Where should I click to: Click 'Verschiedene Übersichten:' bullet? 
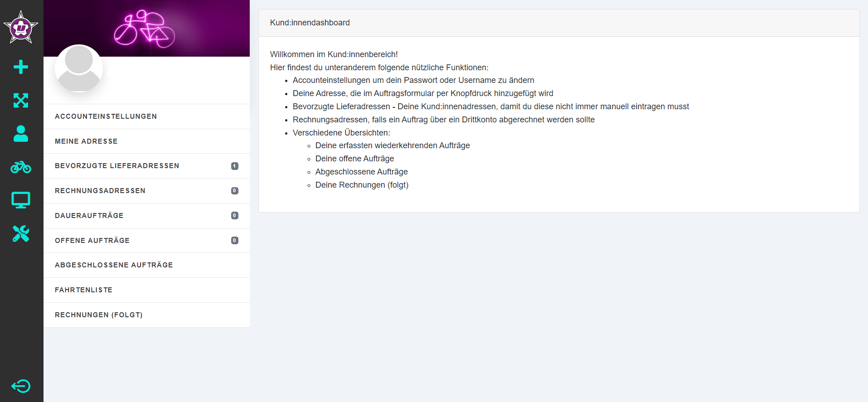click(x=341, y=133)
